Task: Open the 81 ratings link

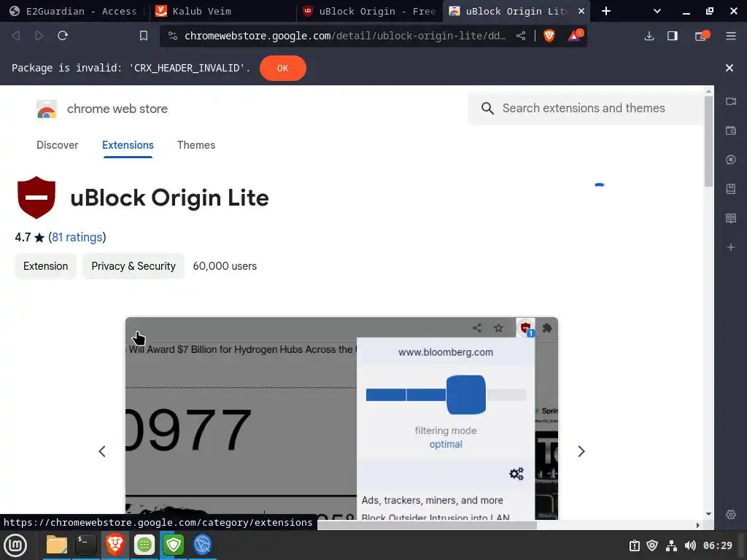Action: click(77, 237)
